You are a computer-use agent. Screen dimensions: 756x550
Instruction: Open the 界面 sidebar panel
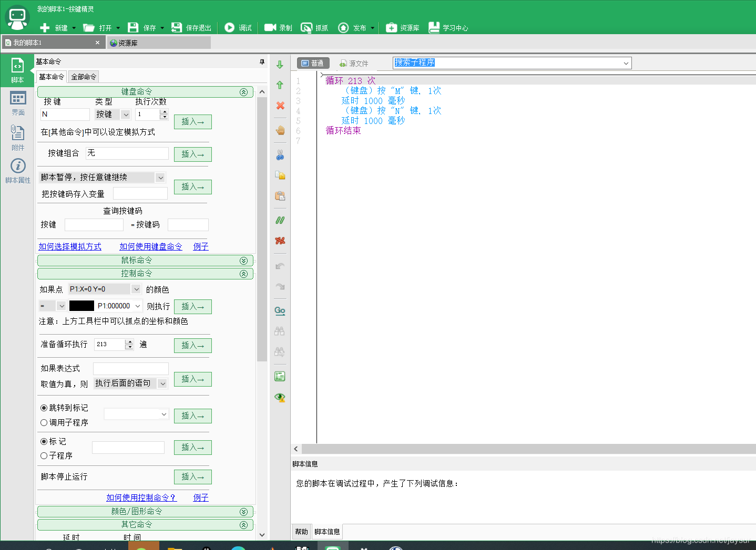[x=18, y=103]
